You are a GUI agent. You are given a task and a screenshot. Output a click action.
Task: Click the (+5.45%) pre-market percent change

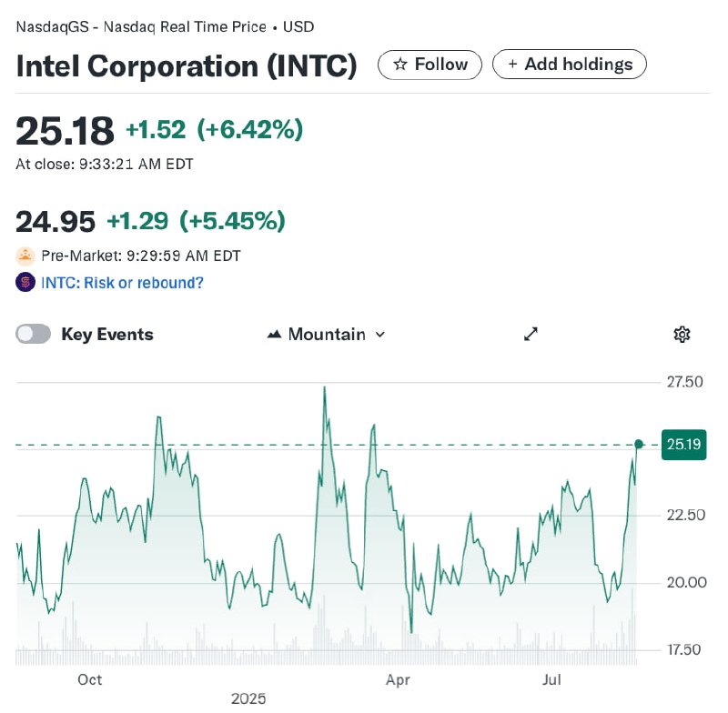coord(232,221)
